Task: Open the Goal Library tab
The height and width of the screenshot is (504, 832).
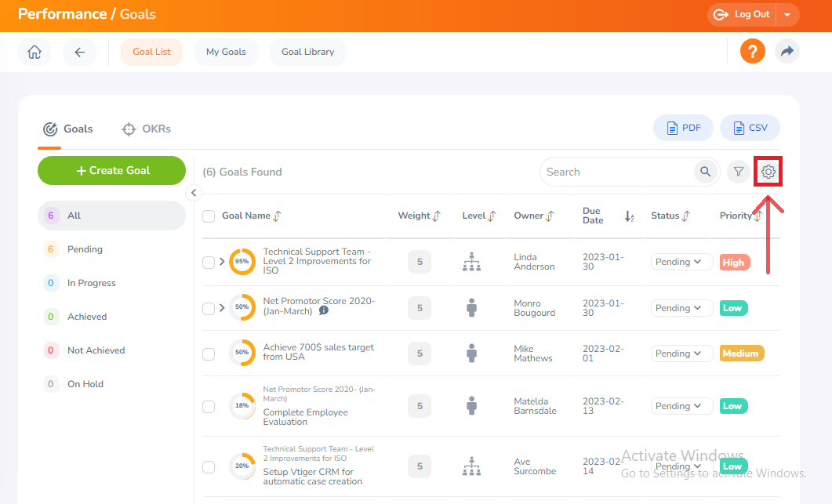Action: [x=307, y=51]
